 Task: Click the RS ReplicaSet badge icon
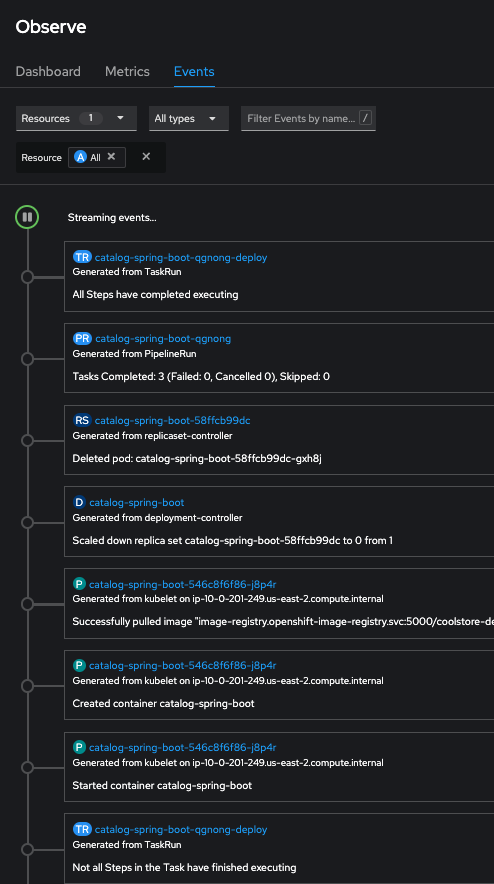point(82,420)
